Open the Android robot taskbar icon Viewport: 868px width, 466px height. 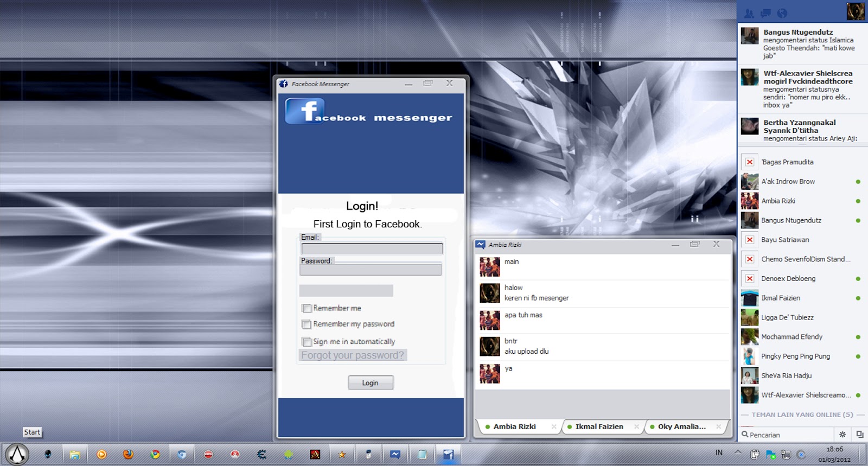click(x=288, y=454)
